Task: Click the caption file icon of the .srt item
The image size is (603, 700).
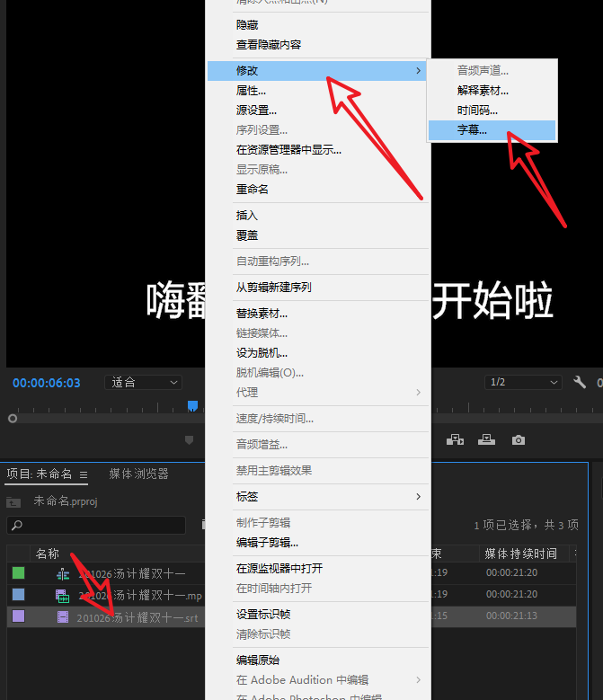Action: 63,617
